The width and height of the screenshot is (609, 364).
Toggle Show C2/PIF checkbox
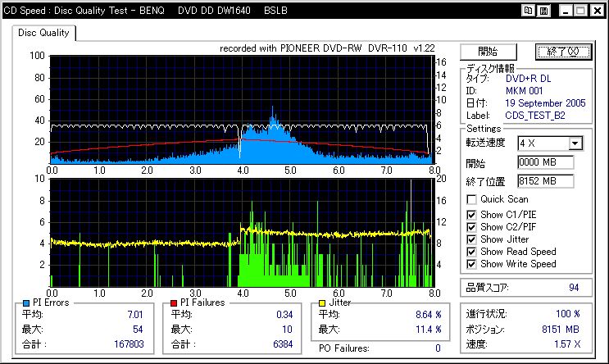pos(471,226)
